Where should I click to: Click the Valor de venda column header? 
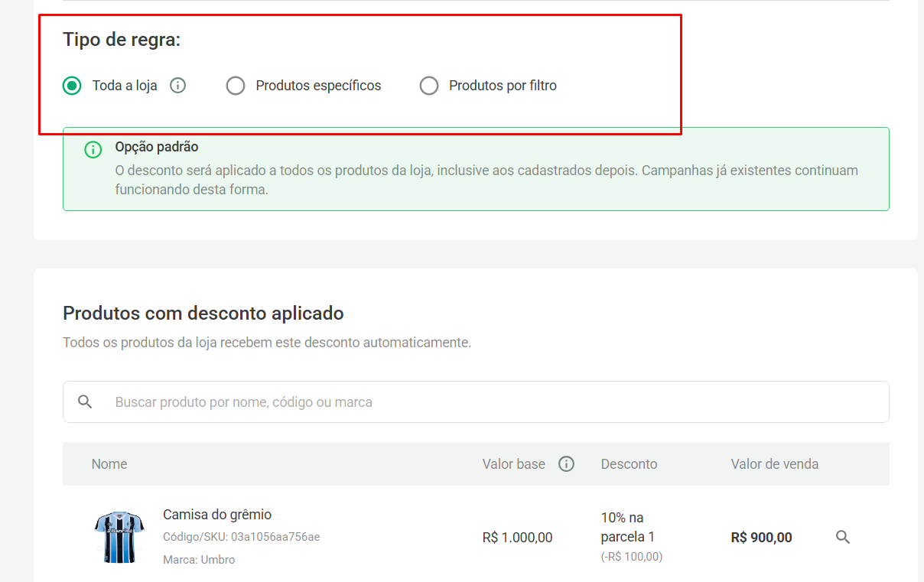(775, 464)
